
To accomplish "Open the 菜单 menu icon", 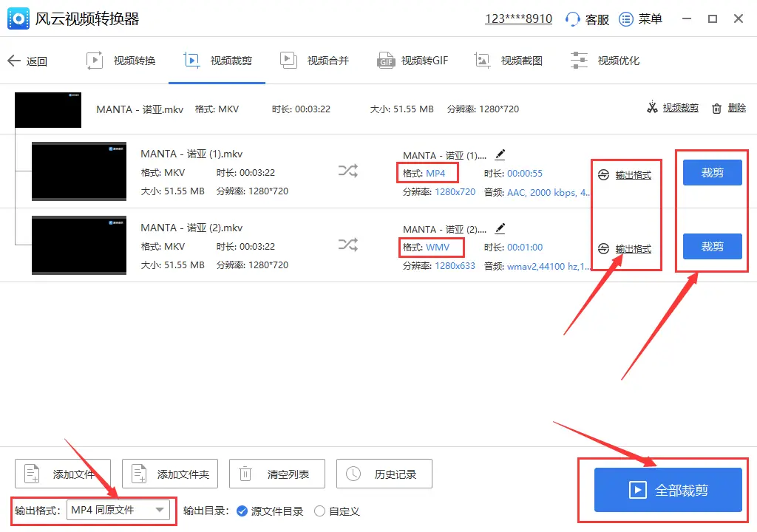I will (626, 19).
